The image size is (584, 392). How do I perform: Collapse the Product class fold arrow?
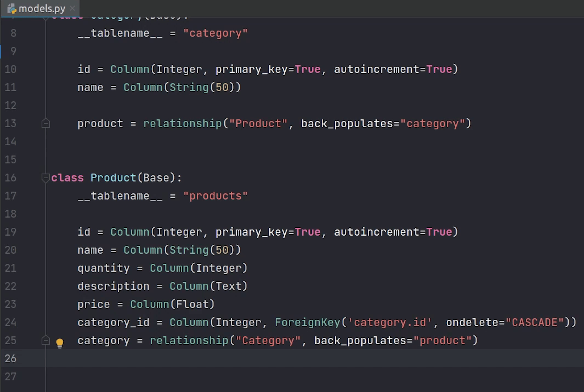(x=46, y=178)
